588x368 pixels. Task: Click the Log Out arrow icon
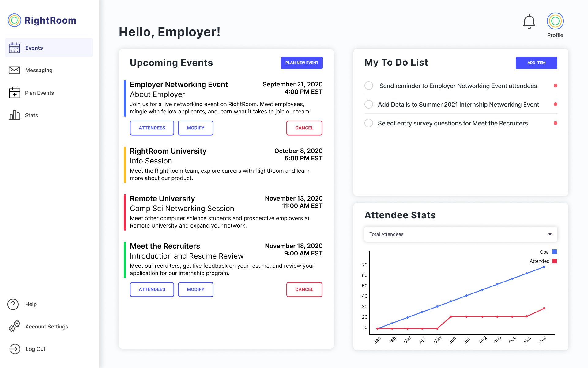(14, 349)
